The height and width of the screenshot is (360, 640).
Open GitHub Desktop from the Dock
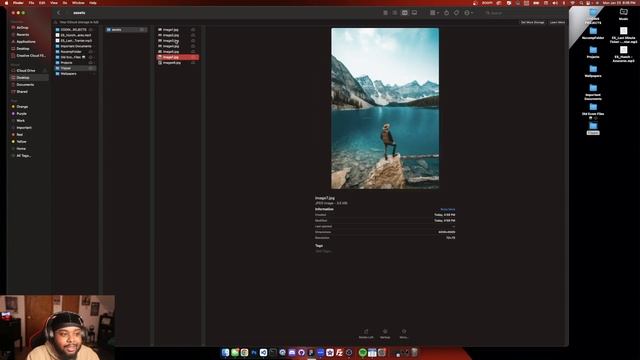coord(301,352)
